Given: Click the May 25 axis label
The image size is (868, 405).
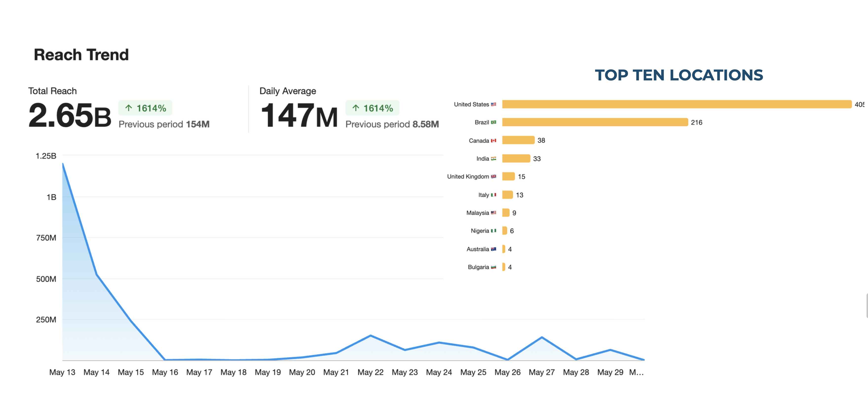Looking at the screenshot, I should click(473, 372).
